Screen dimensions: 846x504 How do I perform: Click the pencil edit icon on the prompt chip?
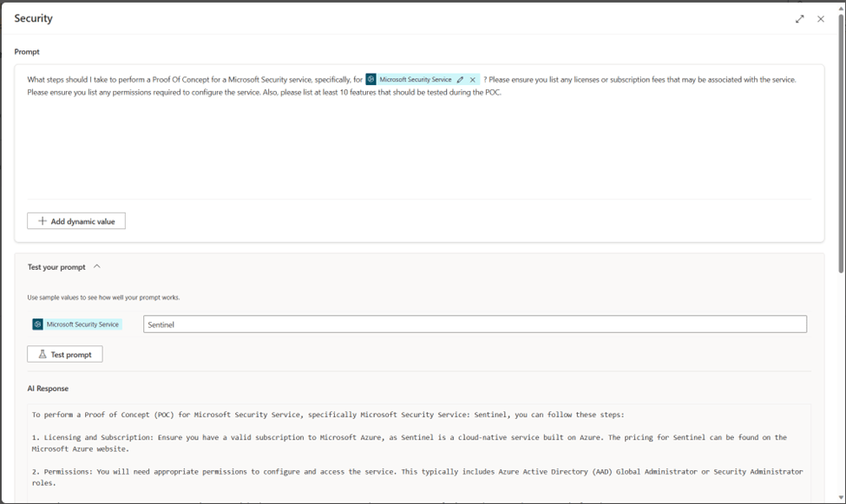pos(460,80)
